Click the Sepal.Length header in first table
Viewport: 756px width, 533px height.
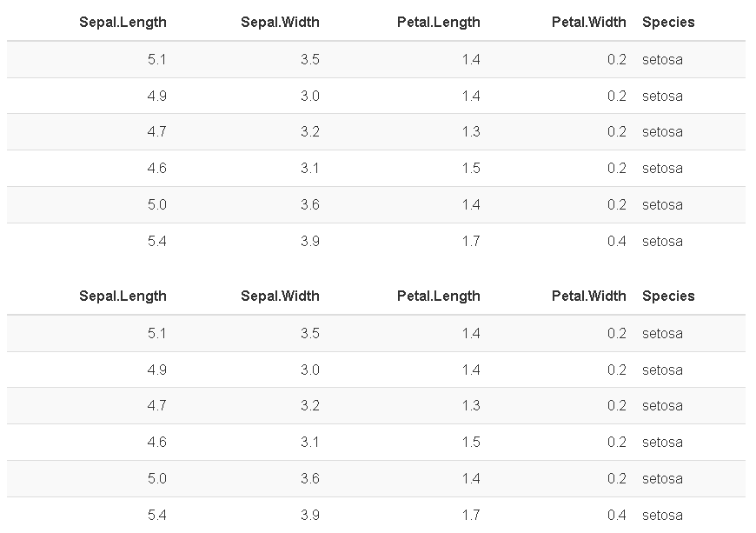pyautogui.click(x=123, y=23)
